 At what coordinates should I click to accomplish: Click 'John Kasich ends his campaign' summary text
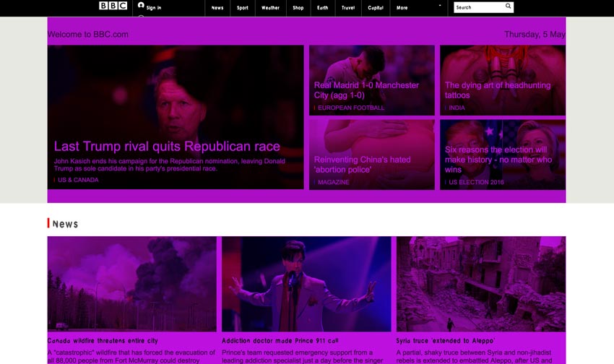170,165
